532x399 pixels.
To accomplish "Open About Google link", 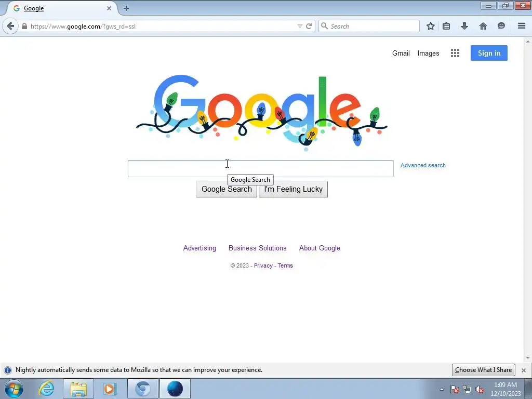I will point(320,248).
